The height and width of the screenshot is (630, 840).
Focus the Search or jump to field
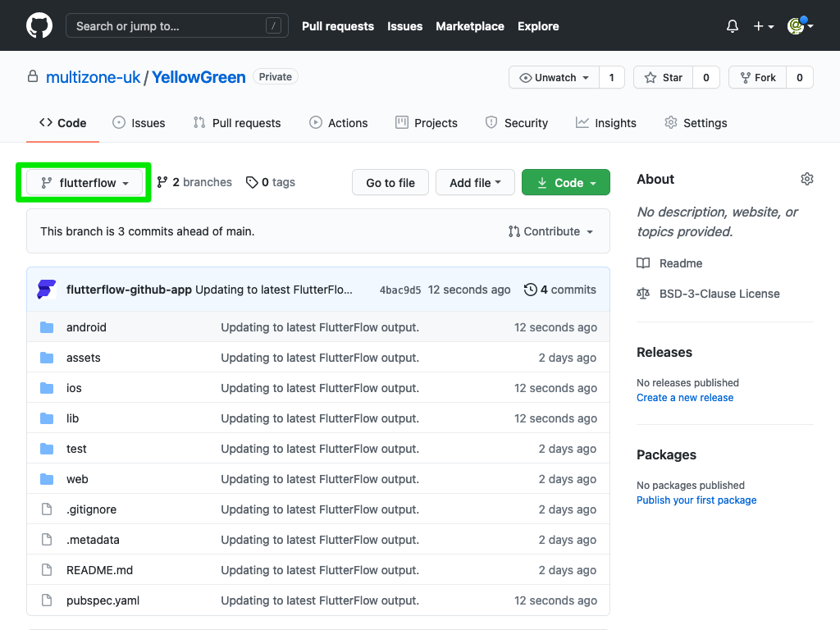click(x=177, y=25)
